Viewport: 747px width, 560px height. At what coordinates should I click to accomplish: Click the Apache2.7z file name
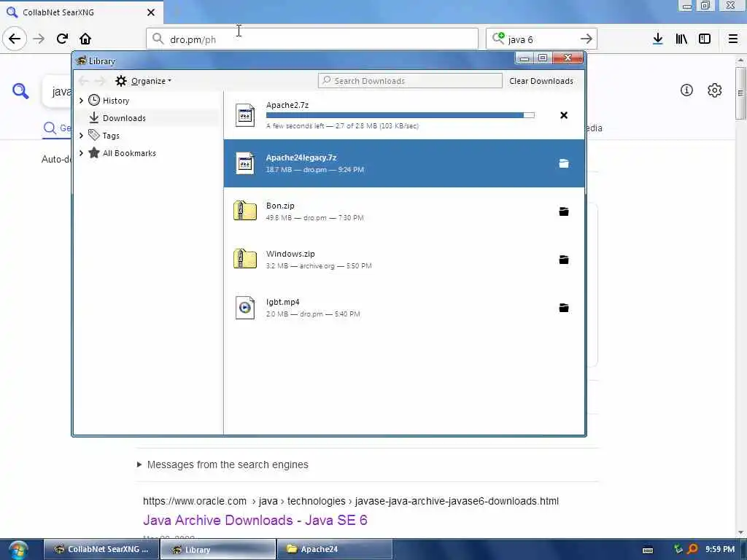(x=287, y=105)
